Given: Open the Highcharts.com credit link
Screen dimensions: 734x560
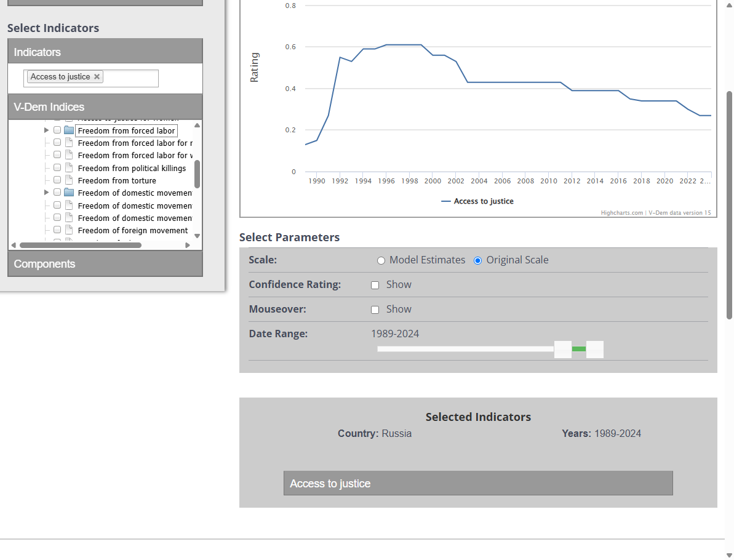Looking at the screenshot, I should tap(621, 212).
